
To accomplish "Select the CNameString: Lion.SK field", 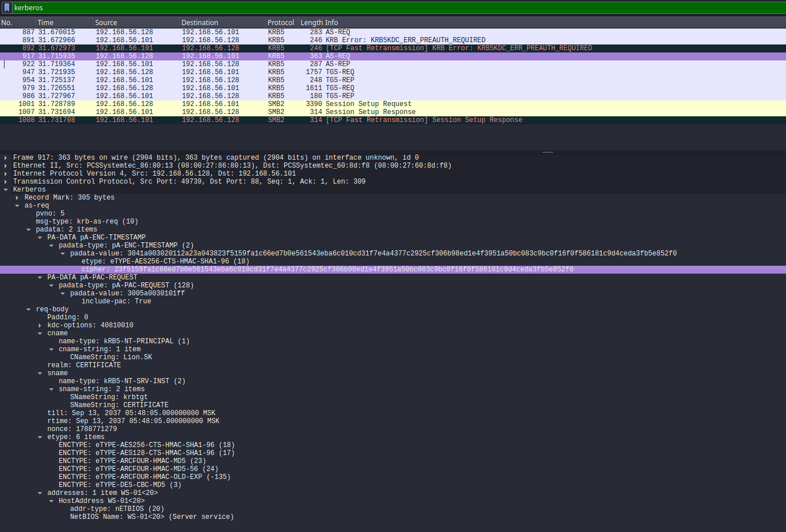I will (111, 357).
